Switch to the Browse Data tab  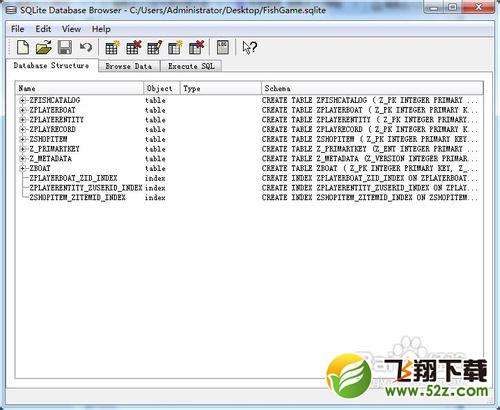click(129, 66)
